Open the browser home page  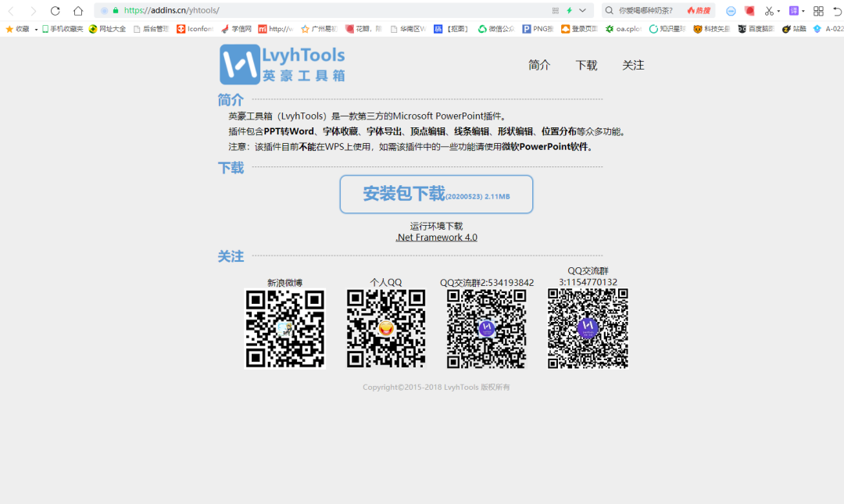(78, 11)
